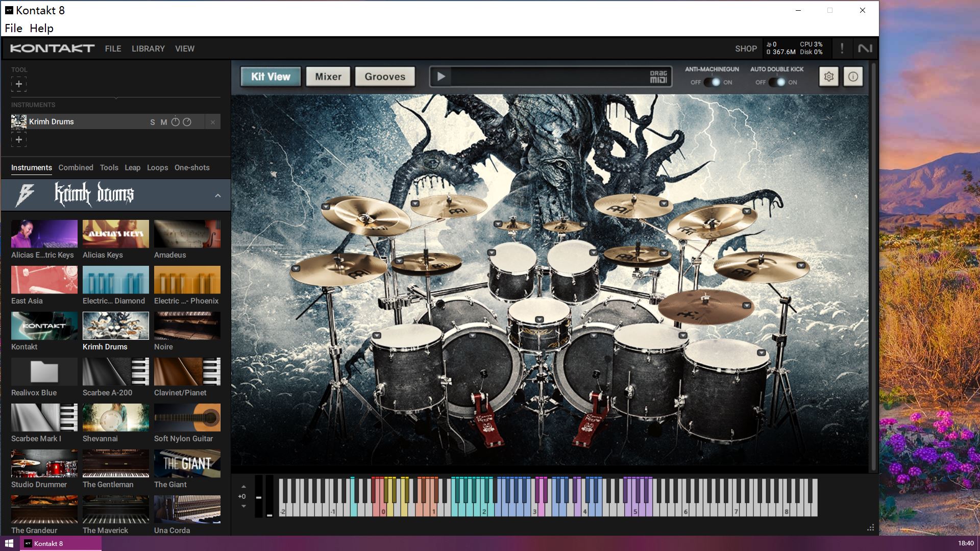Image resolution: width=980 pixels, height=551 pixels.
Task: Open the SHOP link
Action: 746,48
